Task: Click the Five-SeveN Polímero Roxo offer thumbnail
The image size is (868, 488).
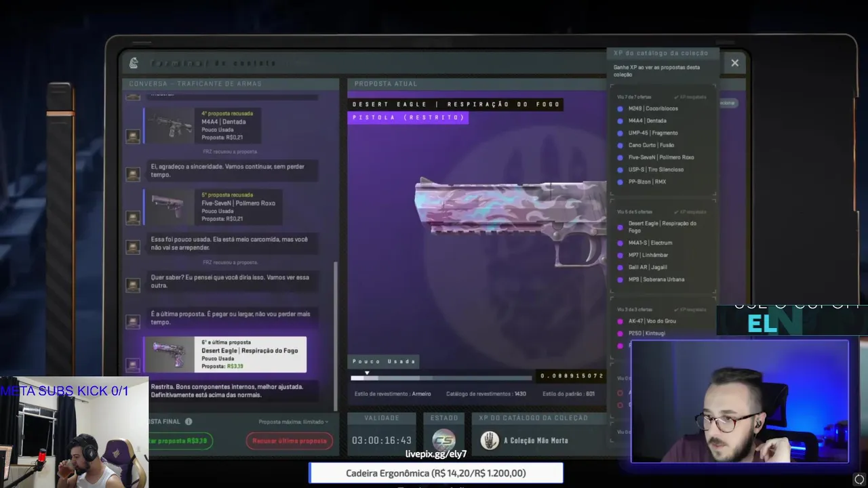Action: (171, 207)
